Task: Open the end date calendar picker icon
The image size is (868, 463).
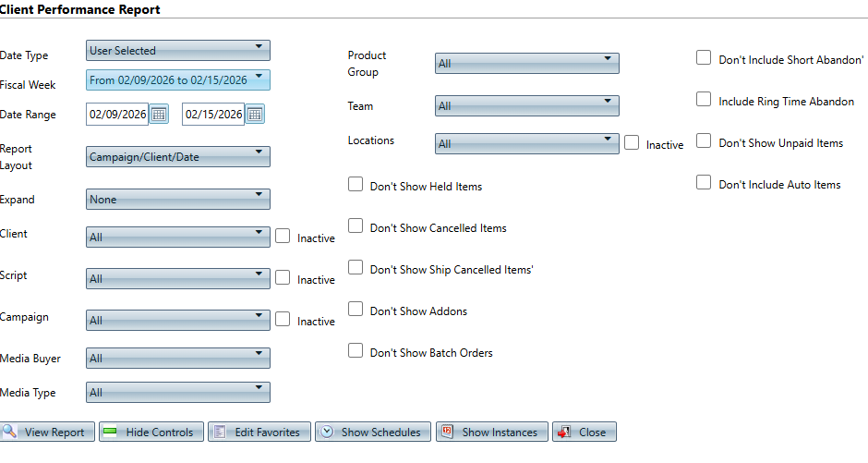Action: 255,115
